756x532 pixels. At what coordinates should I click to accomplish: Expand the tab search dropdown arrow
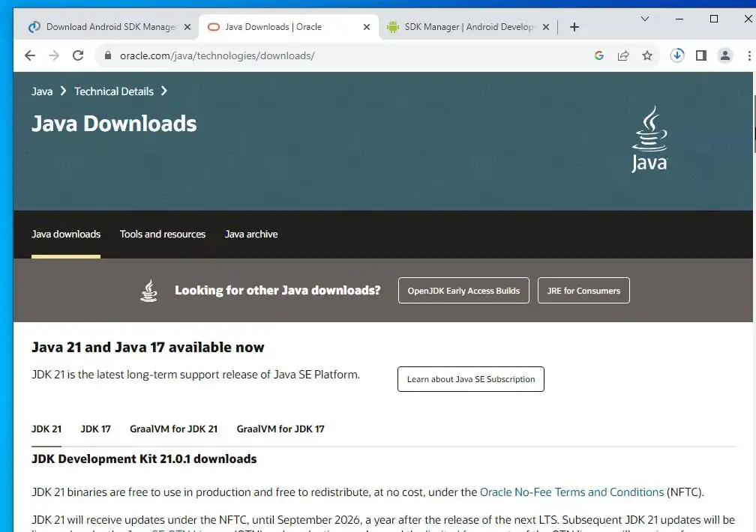[x=645, y=19]
